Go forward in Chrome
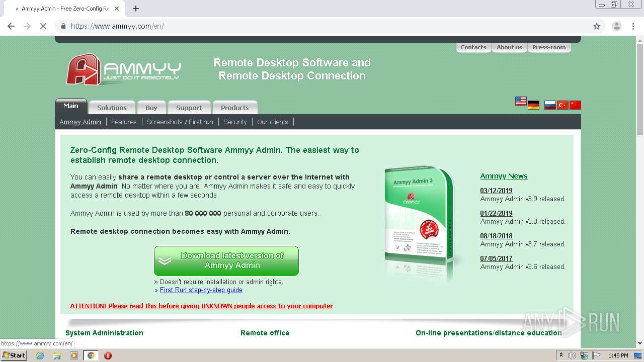The height and width of the screenshot is (362, 644). click(x=27, y=26)
